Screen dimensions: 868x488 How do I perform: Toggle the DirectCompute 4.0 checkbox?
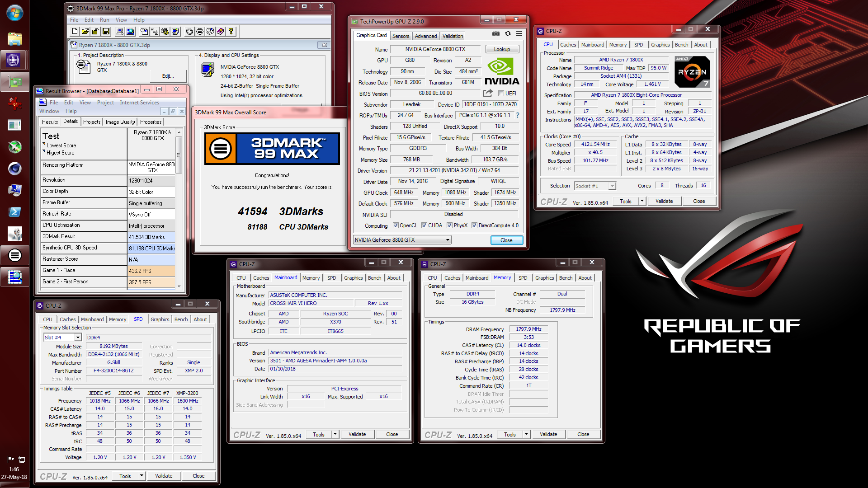[x=474, y=225]
